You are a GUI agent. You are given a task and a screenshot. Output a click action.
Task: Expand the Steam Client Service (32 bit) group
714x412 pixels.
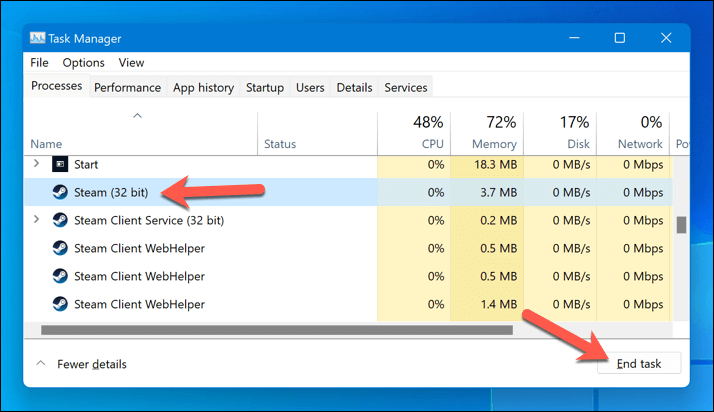point(38,220)
